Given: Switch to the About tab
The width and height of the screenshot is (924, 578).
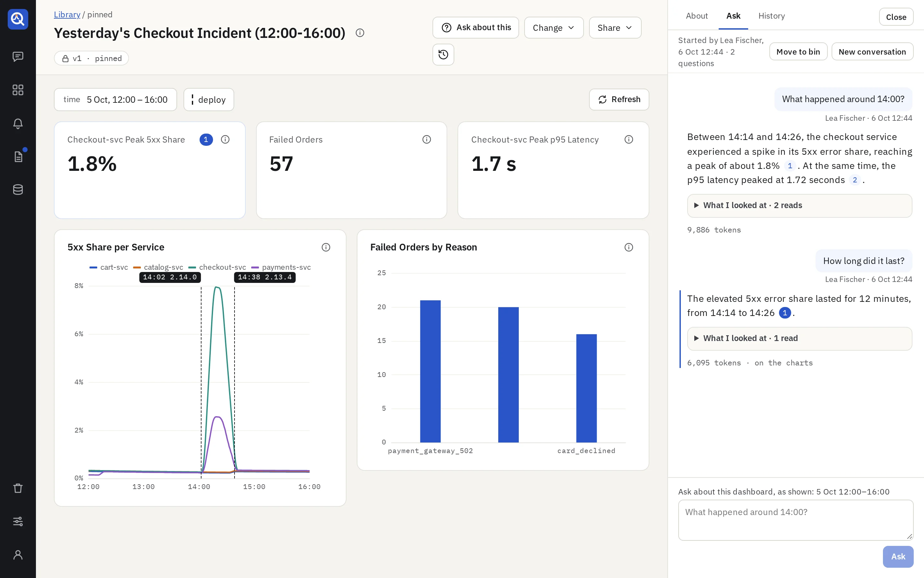Looking at the screenshot, I should tap(697, 16).
